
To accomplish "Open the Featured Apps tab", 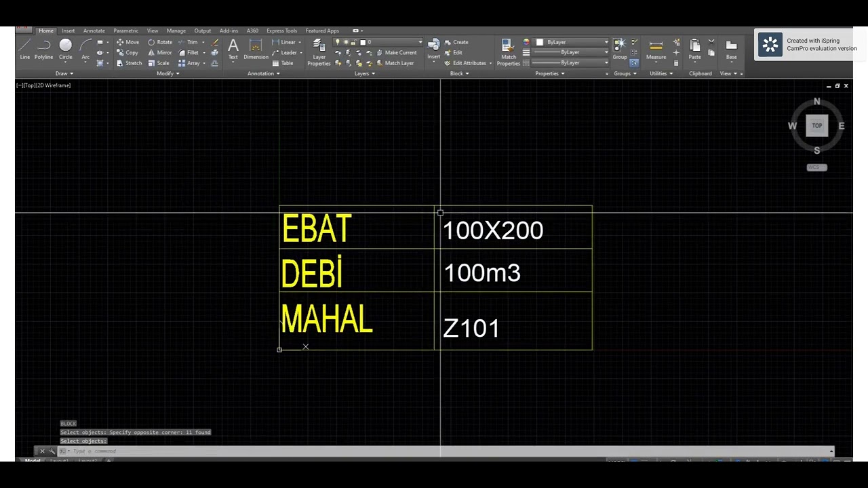I will (322, 30).
